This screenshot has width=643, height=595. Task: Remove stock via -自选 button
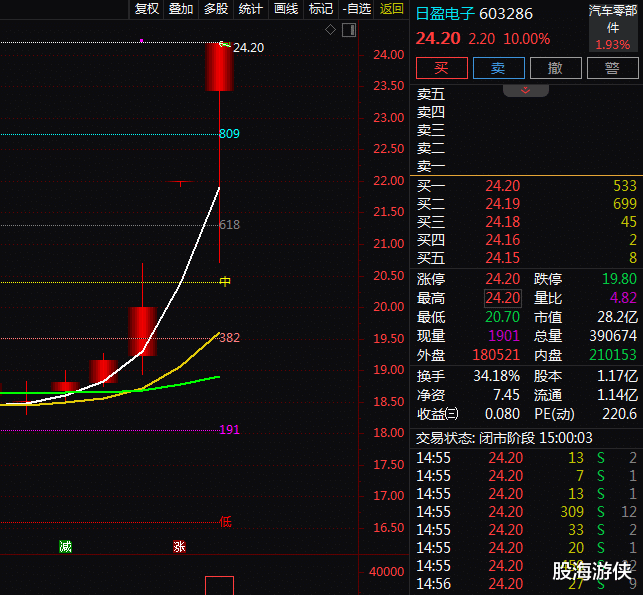[x=356, y=9]
